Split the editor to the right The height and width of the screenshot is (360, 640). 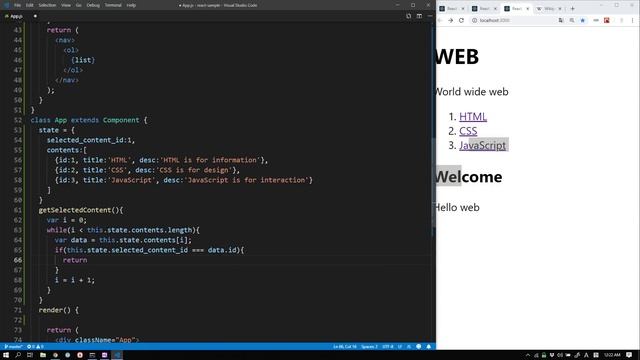coord(419,16)
